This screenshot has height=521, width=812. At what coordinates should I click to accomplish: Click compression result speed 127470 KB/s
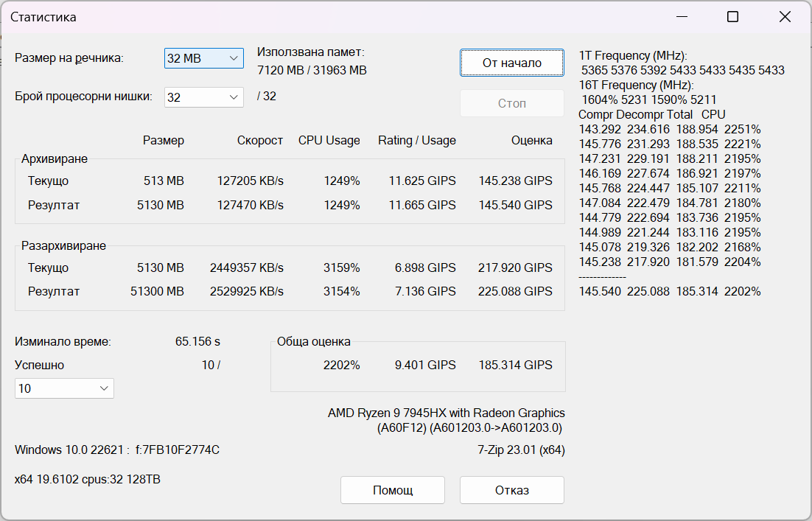[x=250, y=205]
